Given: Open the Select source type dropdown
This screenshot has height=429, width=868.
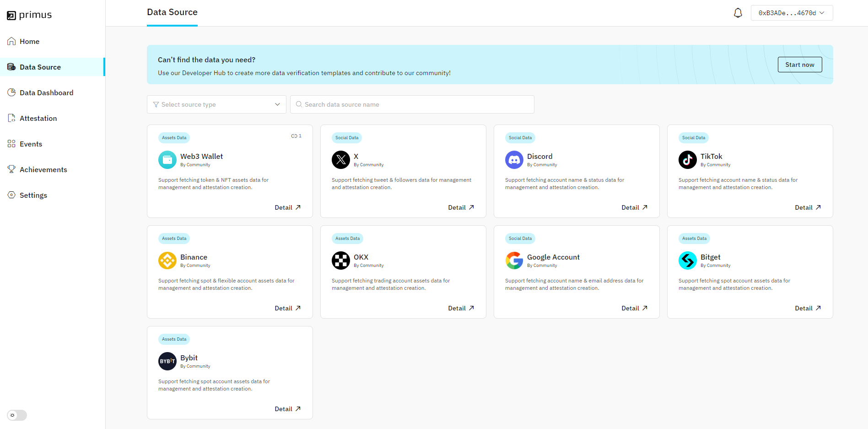Looking at the screenshot, I should (216, 104).
